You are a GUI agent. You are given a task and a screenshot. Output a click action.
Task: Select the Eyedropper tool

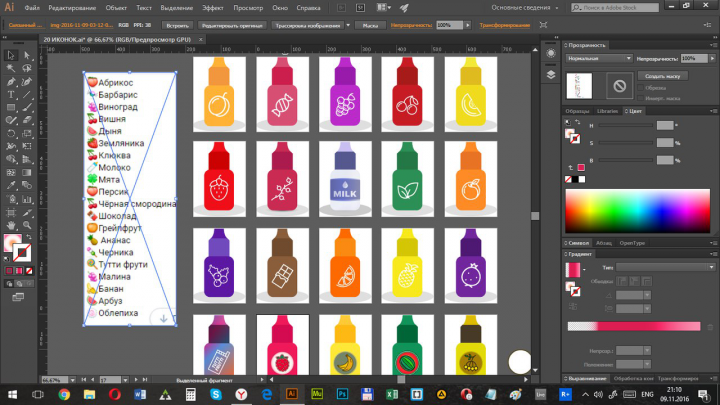[x=11, y=186]
